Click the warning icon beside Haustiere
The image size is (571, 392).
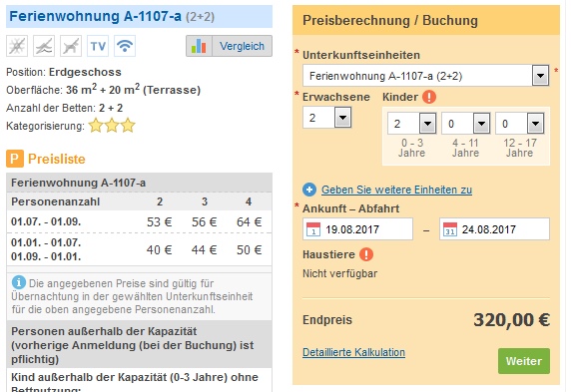pyautogui.click(x=366, y=254)
